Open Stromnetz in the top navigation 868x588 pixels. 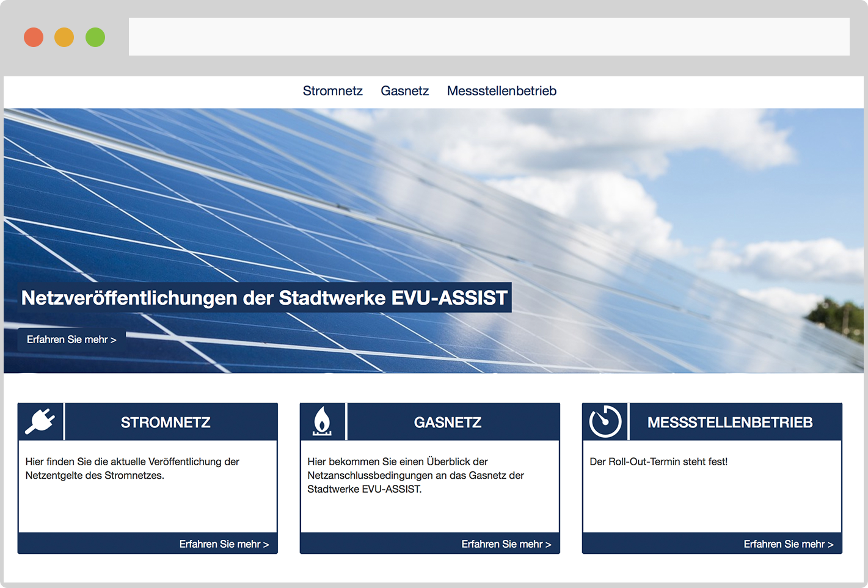(x=332, y=91)
